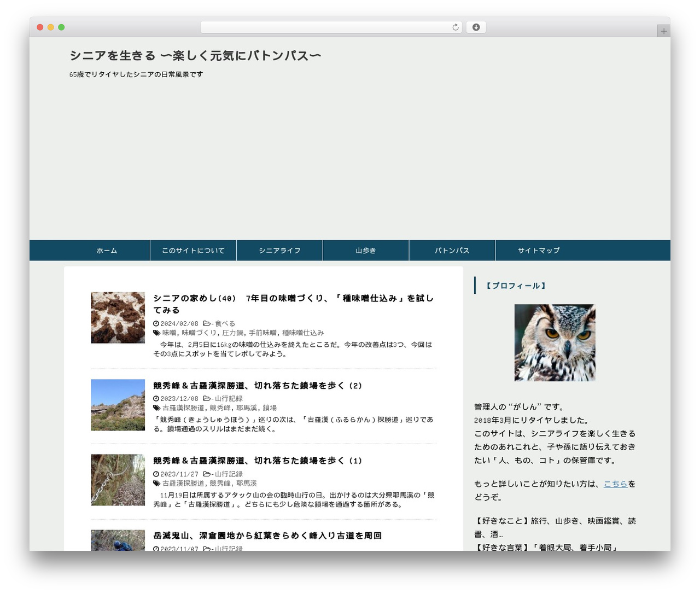Screen dimensions: 700x593
Task: Select the 手前味噌 tag
Action: tap(262, 333)
